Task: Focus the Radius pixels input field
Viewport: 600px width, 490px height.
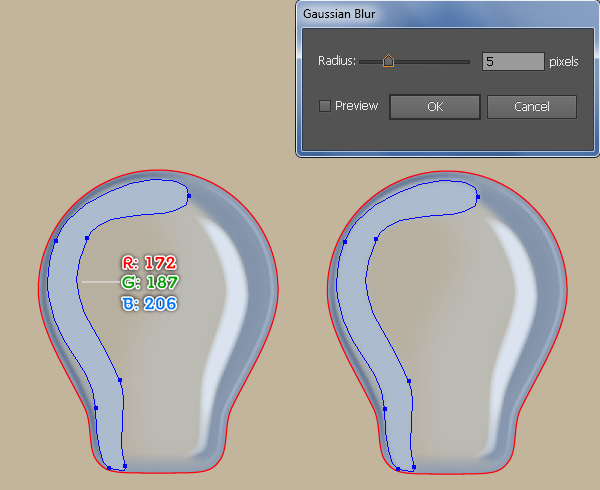Action: [x=513, y=62]
